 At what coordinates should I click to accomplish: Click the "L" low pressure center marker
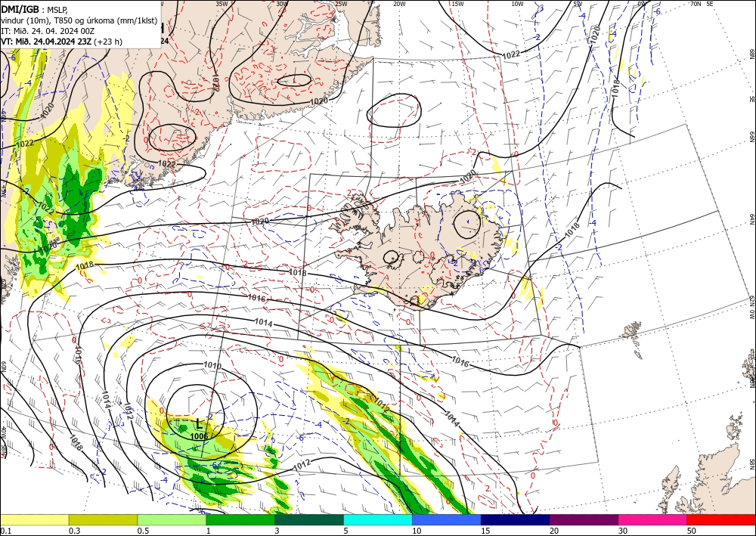click(x=199, y=424)
